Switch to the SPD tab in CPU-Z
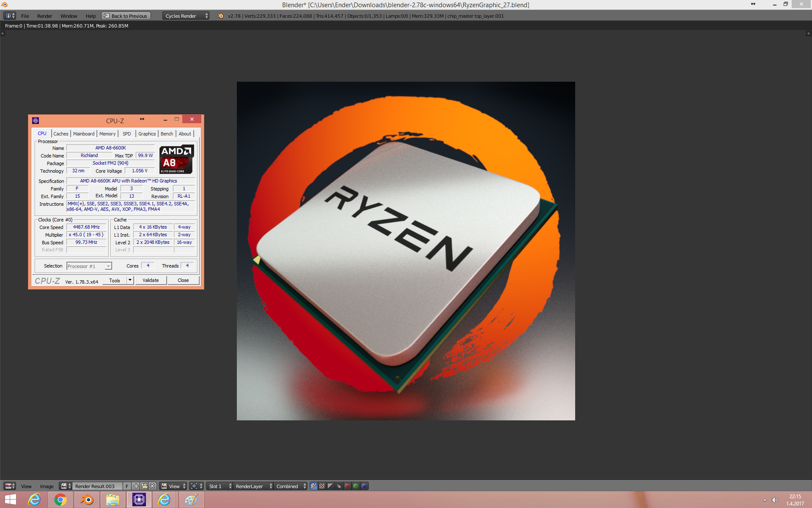Image resolution: width=812 pixels, height=508 pixels. coord(126,134)
